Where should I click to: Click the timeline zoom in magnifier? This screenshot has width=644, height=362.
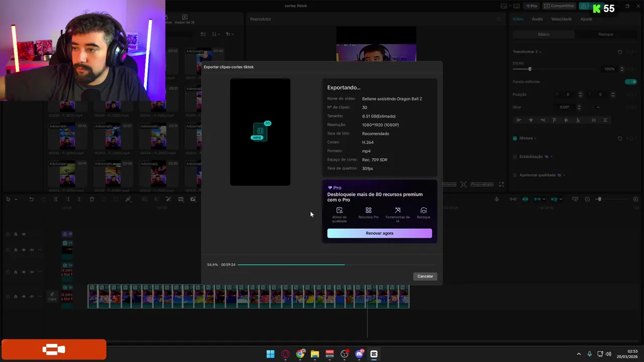[635, 199]
